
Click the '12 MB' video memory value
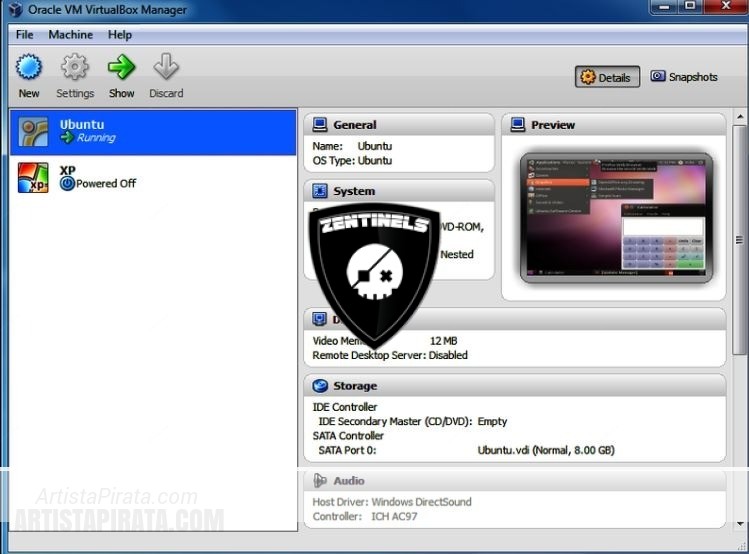tap(443, 341)
